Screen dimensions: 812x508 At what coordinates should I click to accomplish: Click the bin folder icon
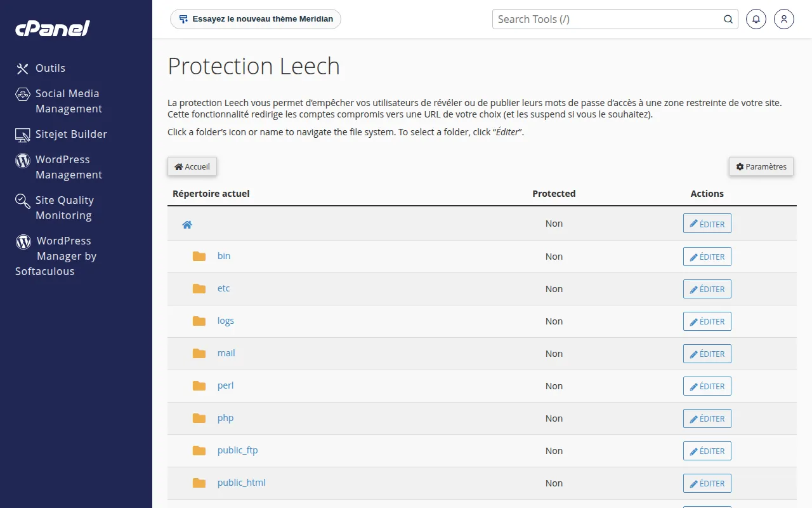coord(199,256)
